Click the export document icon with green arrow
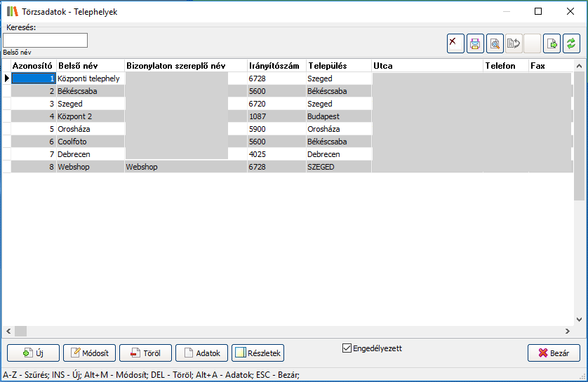The width and height of the screenshot is (588, 382). pos(552,43)
